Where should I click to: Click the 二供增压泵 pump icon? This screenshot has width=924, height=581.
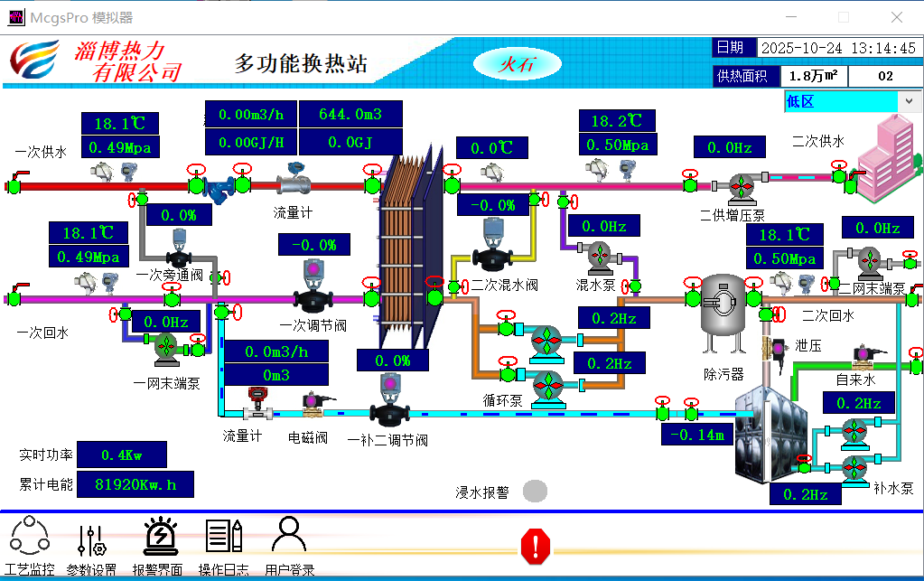[742, 187]
